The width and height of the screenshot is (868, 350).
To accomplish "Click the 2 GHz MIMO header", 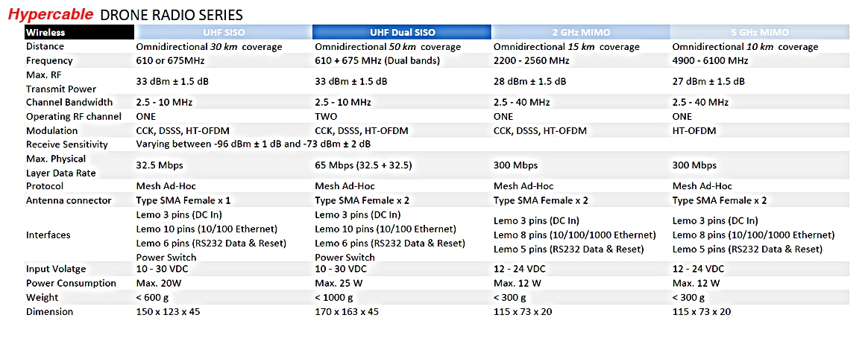I will coord(581,32).
